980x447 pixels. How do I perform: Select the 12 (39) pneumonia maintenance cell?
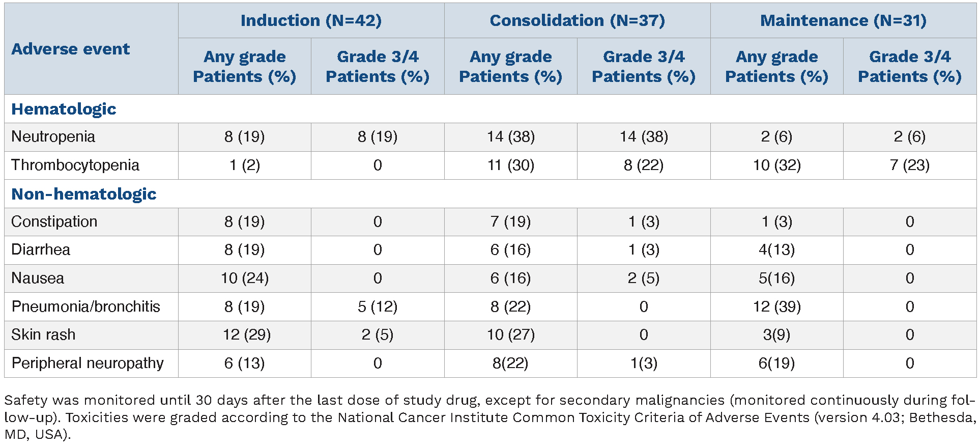pos(776,306)
